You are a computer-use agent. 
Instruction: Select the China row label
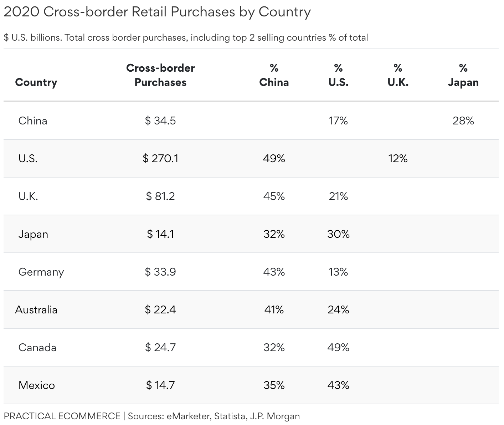[33, 121]
